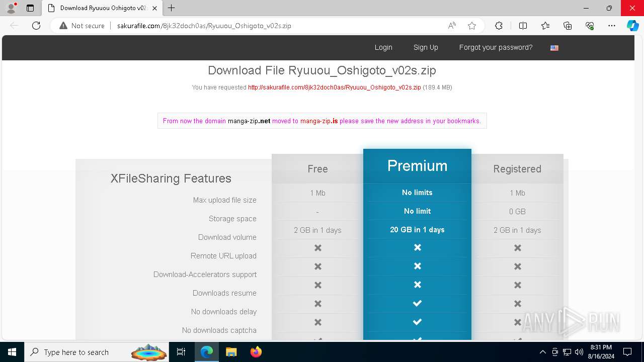The width and height of the screenshot is (644, 362).
Task: Open the tab actions menu icon
Action: 30,8
